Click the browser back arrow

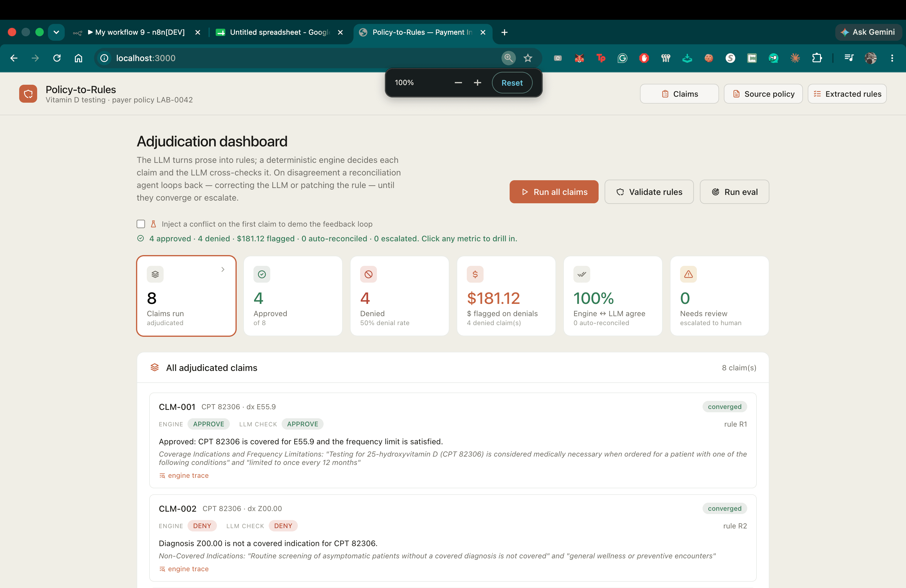coord(14,58)
